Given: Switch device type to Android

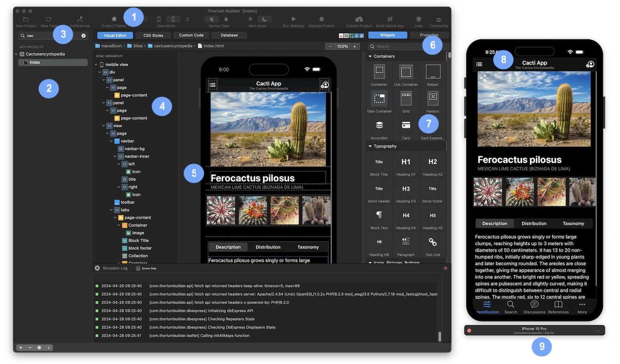Looking at the screenshot, I should coord(226,19).
